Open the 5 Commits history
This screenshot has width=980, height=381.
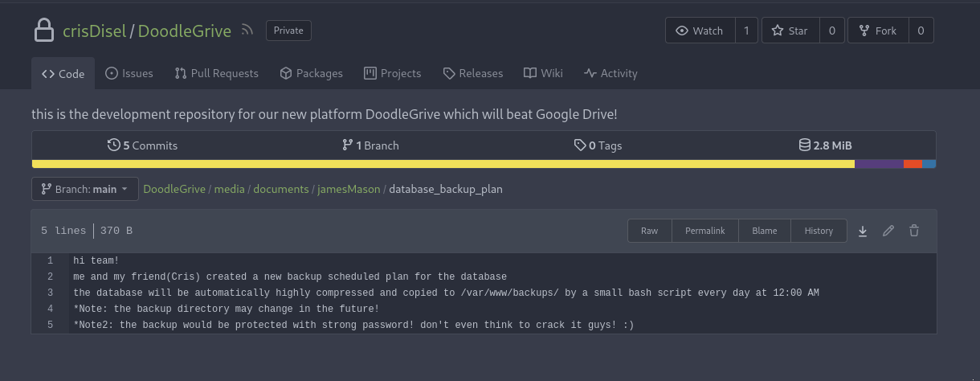(x=143, y=145)
